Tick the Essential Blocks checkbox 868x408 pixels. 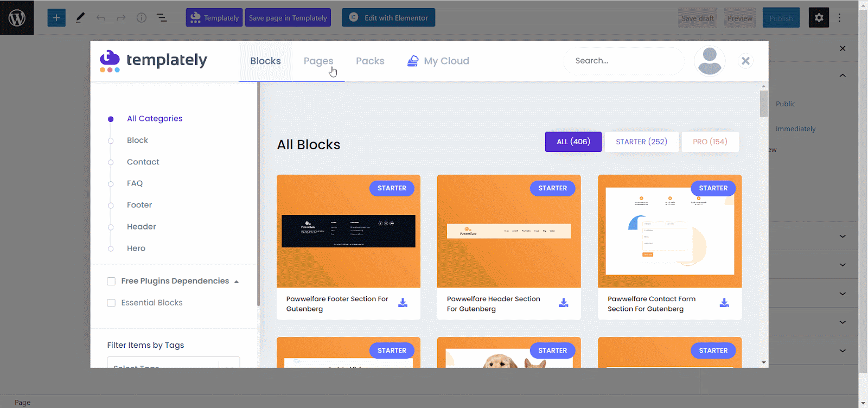[x=111, y=303]
